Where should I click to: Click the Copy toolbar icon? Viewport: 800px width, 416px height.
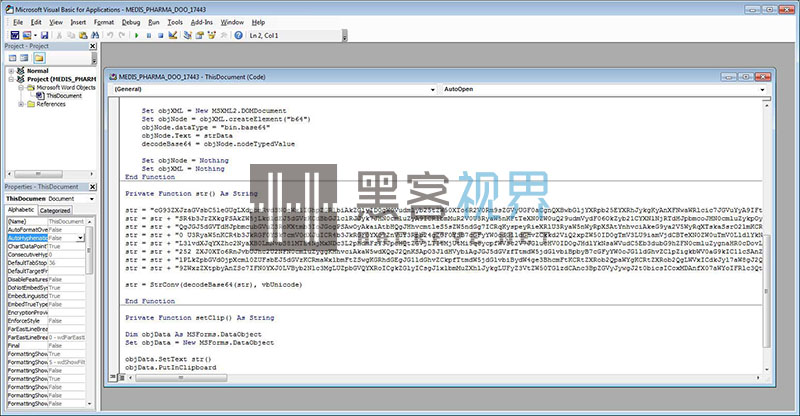pyautogui.click(x=71, y=35)
